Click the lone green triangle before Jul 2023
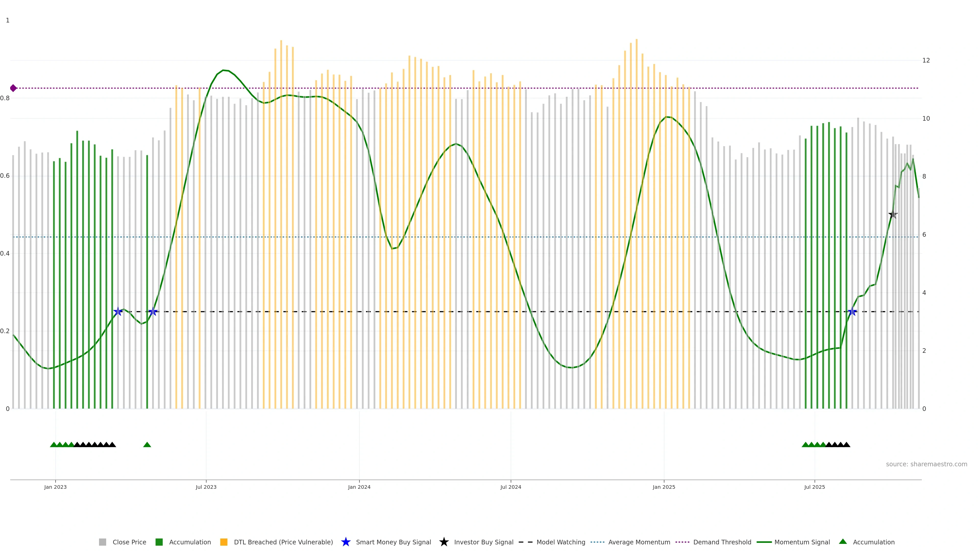Screen dimensions: 980x551 pyautogui.click(x=147, y=445)
